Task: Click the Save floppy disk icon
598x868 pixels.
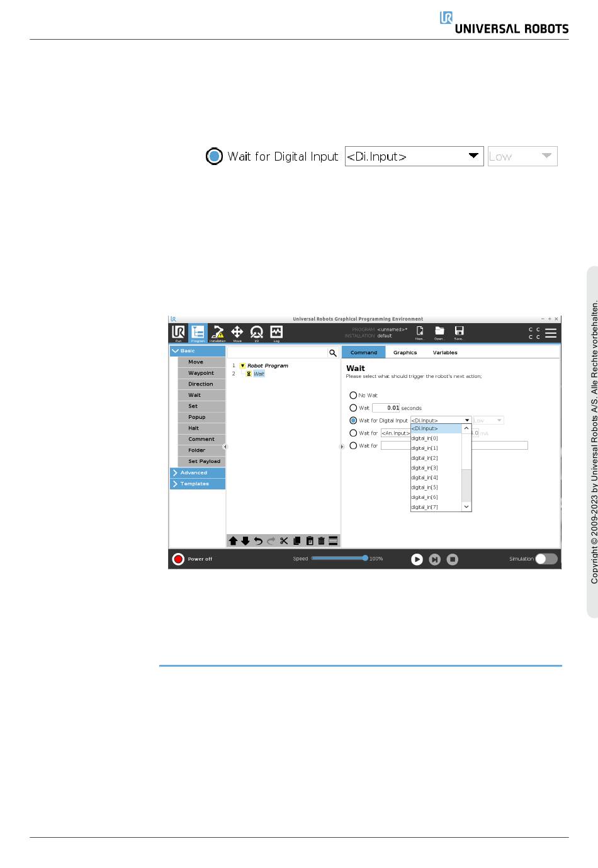Action: [x=459, y=332]
